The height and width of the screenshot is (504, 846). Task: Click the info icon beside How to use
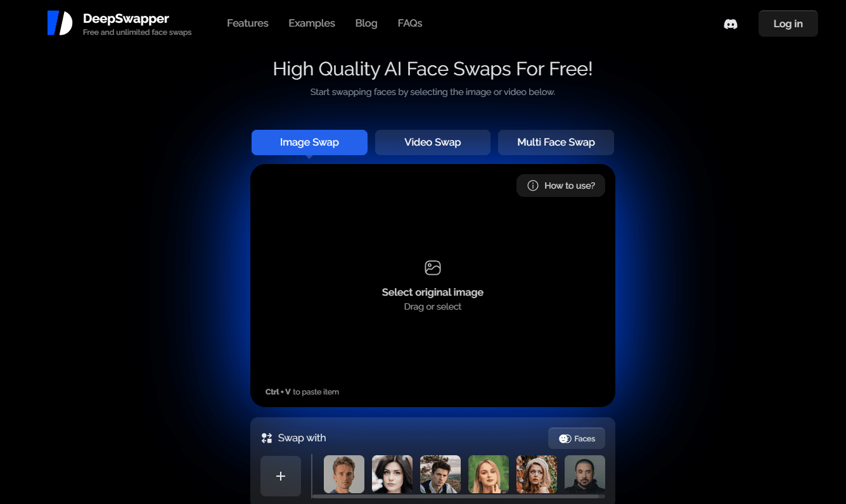(x=533, y=186)
